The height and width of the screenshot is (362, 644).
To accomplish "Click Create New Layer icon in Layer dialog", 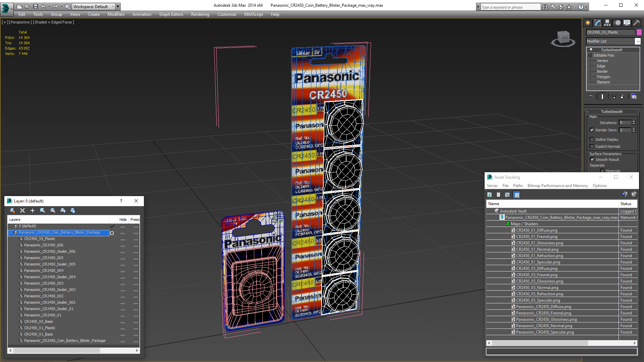I will pyautogui.click(x=12, y=210).
